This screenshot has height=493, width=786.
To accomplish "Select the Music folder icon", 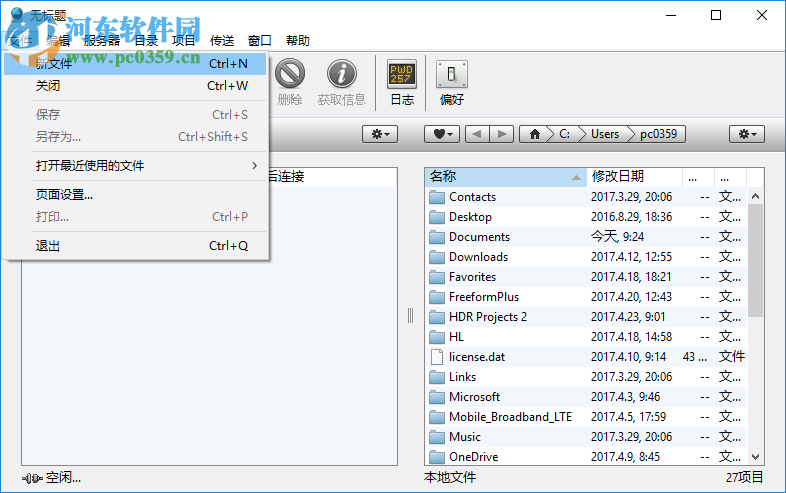I will coord(437,437).
